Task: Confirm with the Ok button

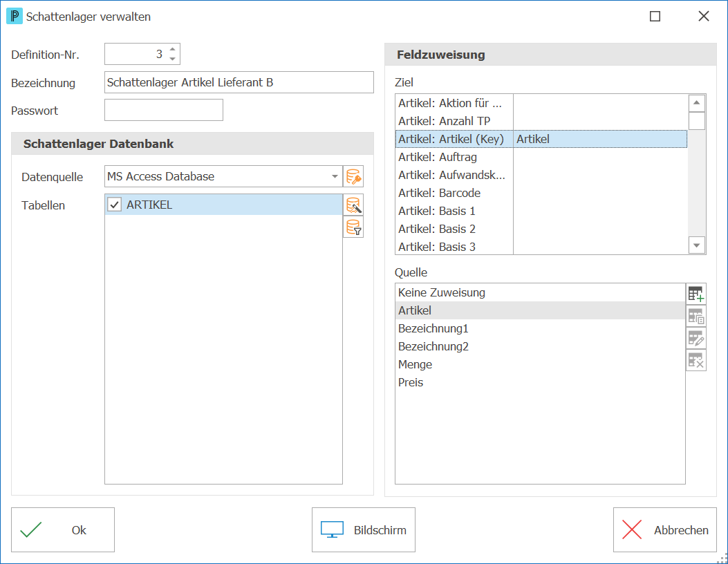Action: click(x=63, y=529)
